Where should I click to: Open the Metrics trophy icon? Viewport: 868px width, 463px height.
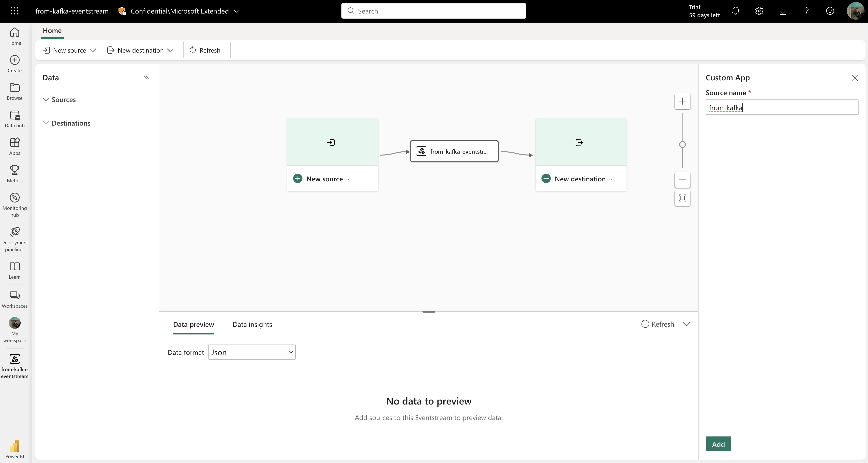point(15,174)
